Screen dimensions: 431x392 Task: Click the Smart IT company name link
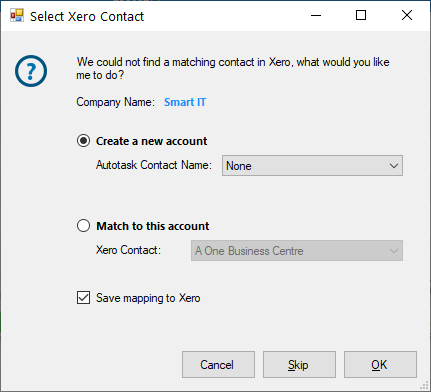click(185, 102)
